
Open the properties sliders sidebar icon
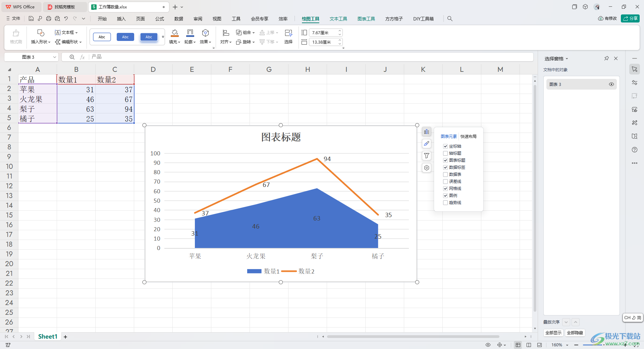coord(635,83)
